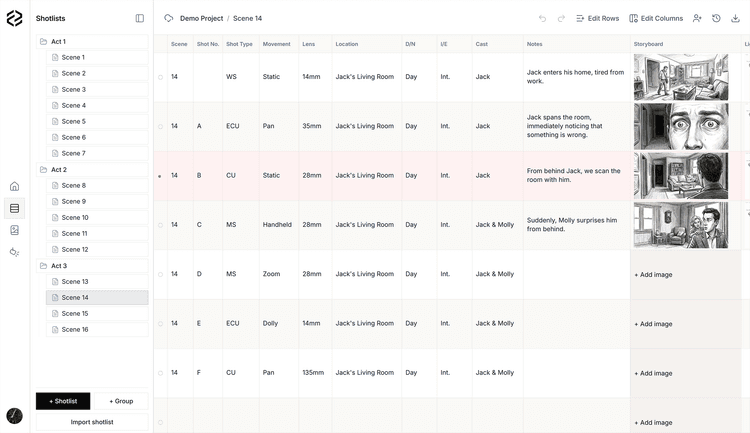The width and height of the screenshot is (750, 433).
Task: Click the Import shotlist button
Action: pyautogui.click(x=92, y=422)
